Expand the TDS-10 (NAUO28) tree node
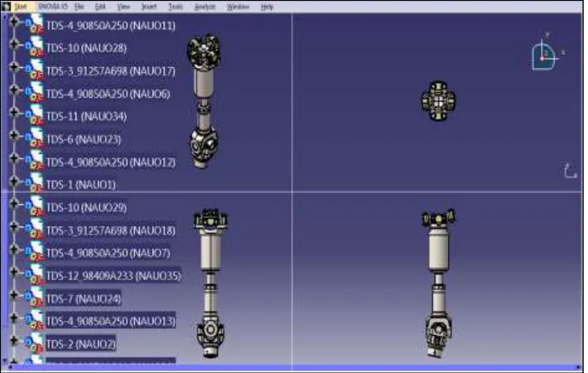Viewport: 588px width, 373px height. point(14,44)
